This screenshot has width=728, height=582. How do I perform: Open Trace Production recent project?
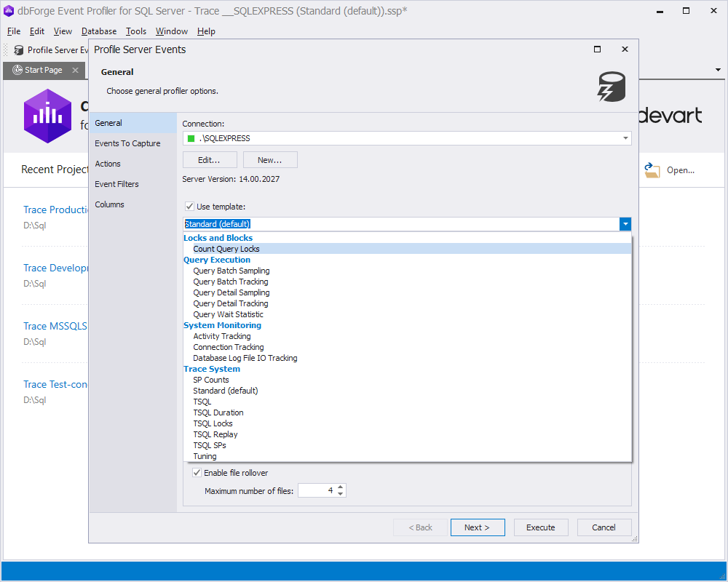coord(56,210)
